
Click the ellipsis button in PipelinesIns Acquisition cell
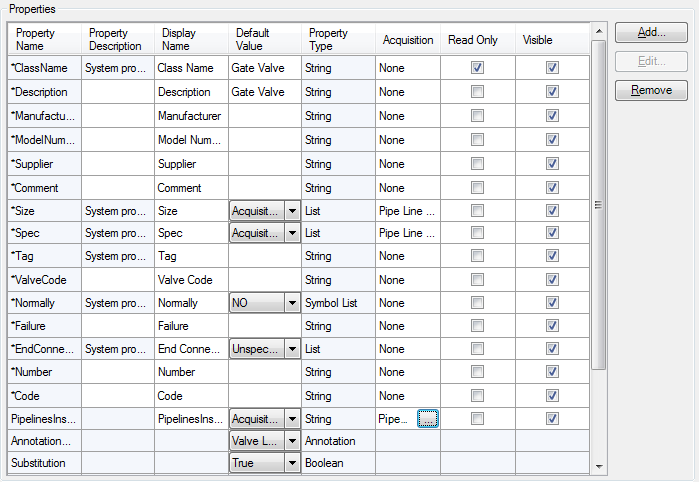pyautogui.click(x=428, y=419)
